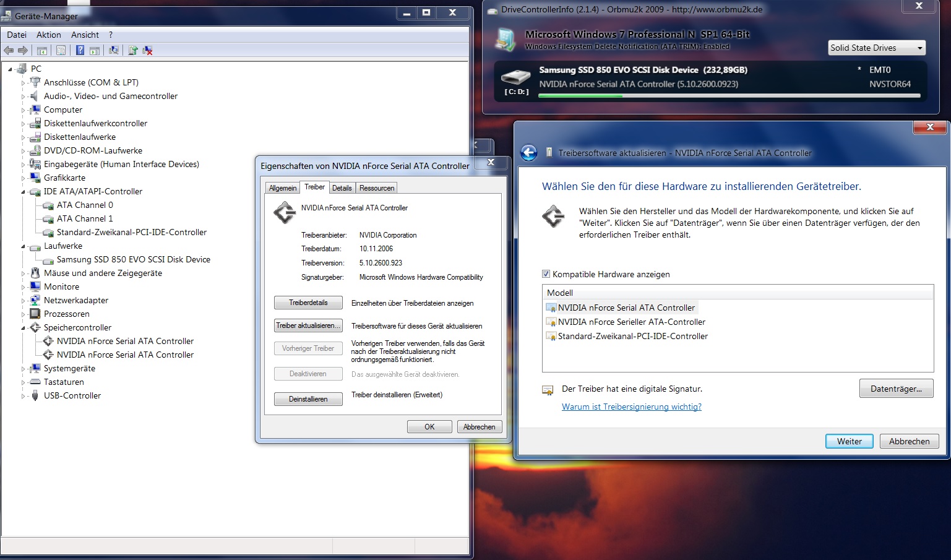
Task: Open the Solid State Drives dropdown
Action: 877,48
